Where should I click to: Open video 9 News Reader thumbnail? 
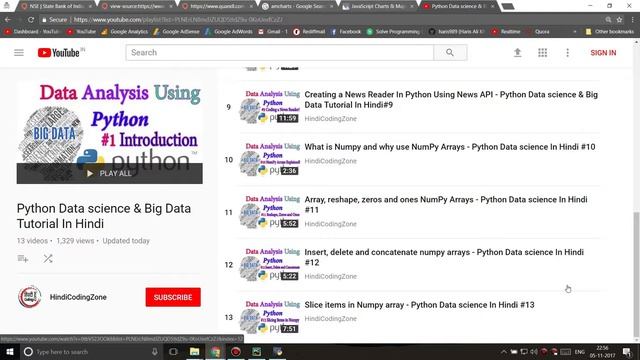pos(269,107)
